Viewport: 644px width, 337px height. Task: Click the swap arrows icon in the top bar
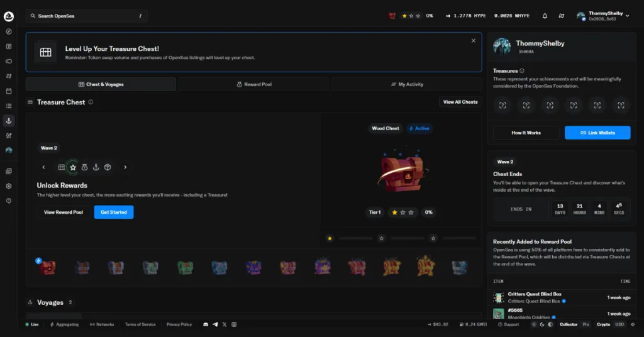(561, 16)
